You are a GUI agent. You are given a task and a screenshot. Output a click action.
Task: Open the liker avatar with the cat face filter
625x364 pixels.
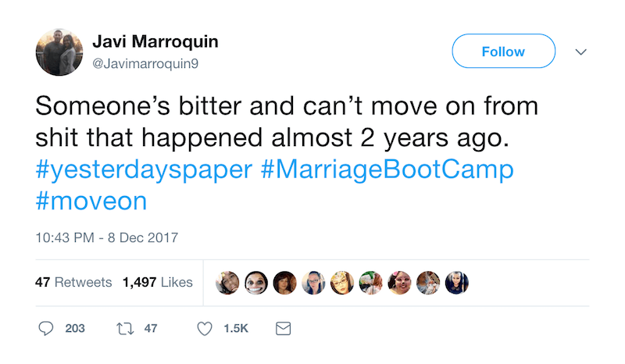[x=399, y=283]
